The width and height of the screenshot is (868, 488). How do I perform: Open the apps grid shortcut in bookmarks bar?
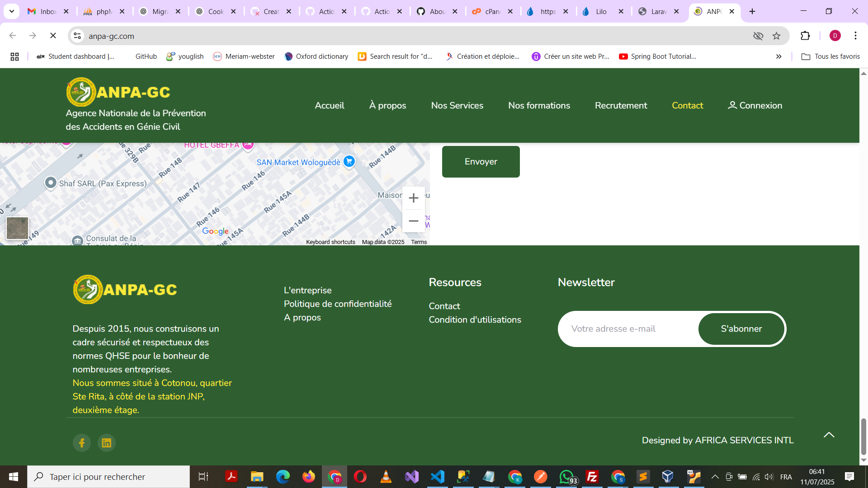[x=14, y=56]
